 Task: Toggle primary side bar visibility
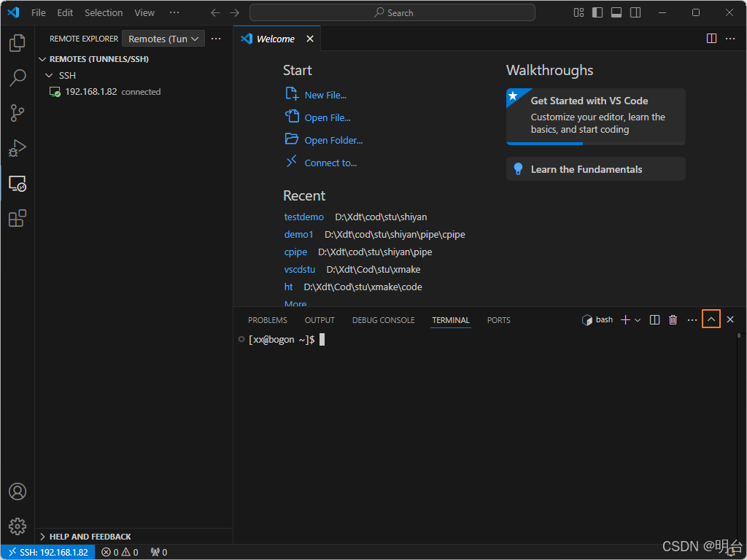(597, 12)
